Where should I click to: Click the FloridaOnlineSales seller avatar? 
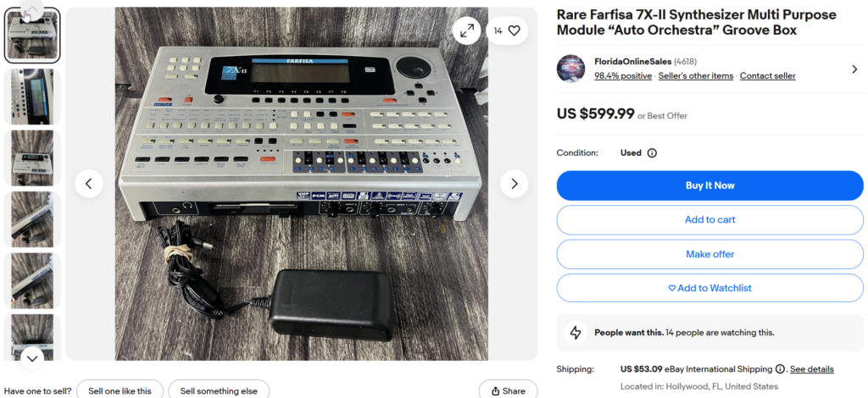point(570,69)
